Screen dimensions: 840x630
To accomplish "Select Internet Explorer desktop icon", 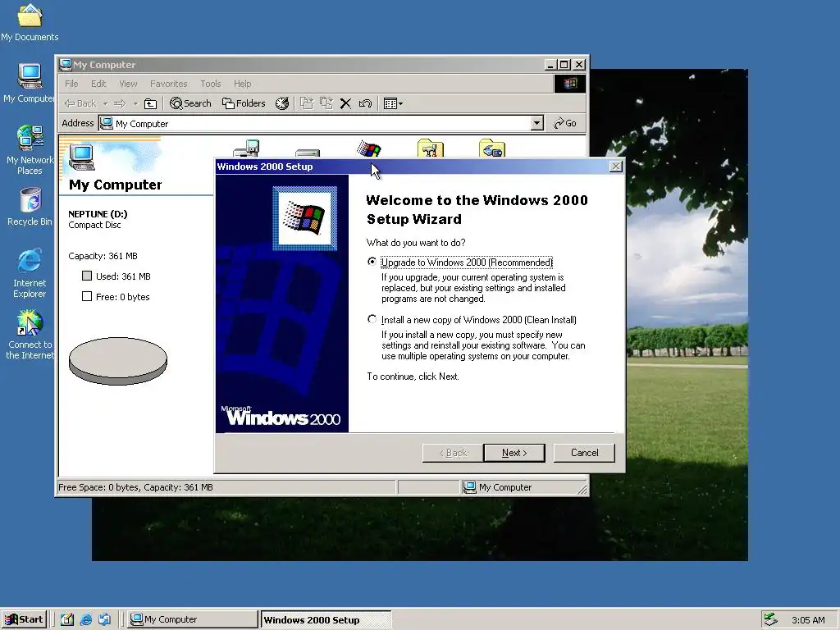I will pyautogui.click(x=30, y=272).
